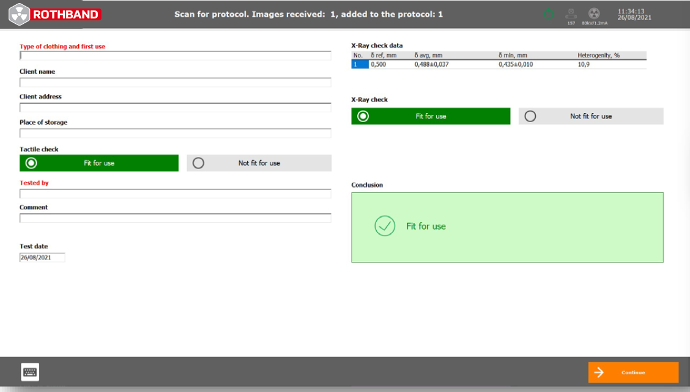Focus the Tested by field

coord(175,194)
